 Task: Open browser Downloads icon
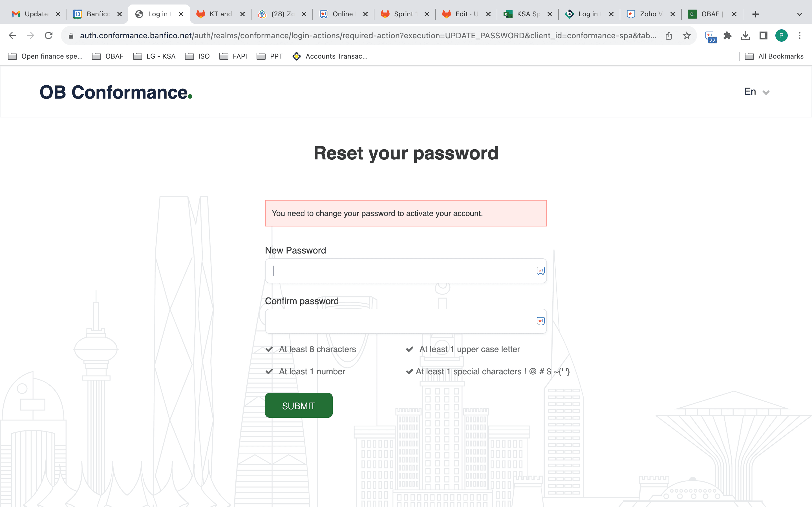(x=745, y=35)
